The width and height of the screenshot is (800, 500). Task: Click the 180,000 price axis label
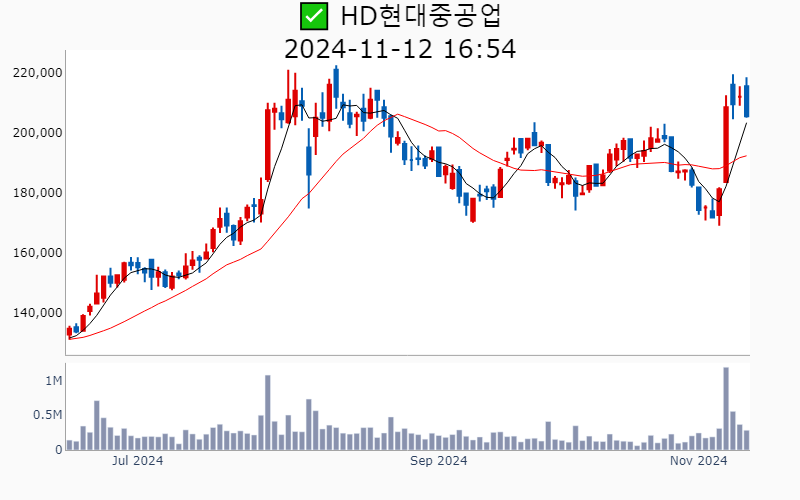click(37, 193)
